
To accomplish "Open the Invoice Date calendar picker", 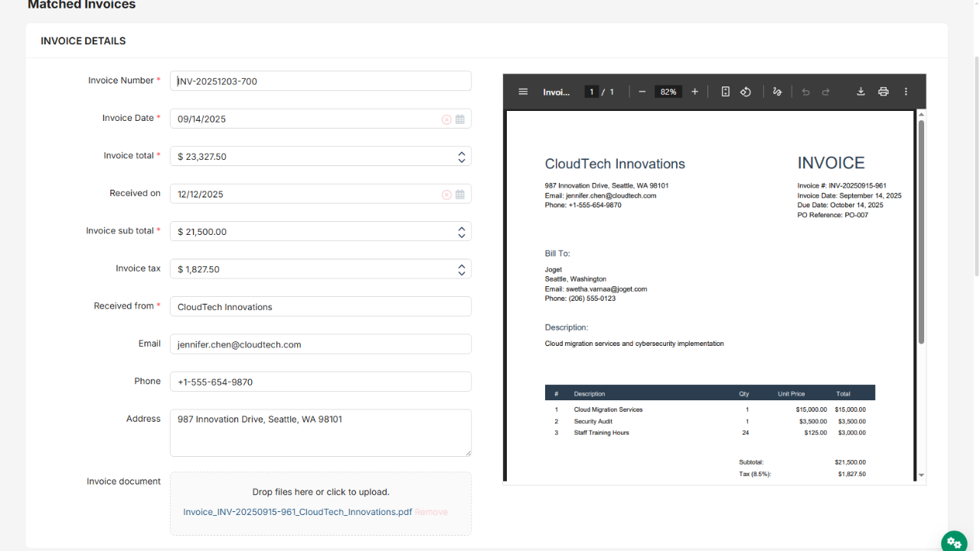I will tap(460, 119).
